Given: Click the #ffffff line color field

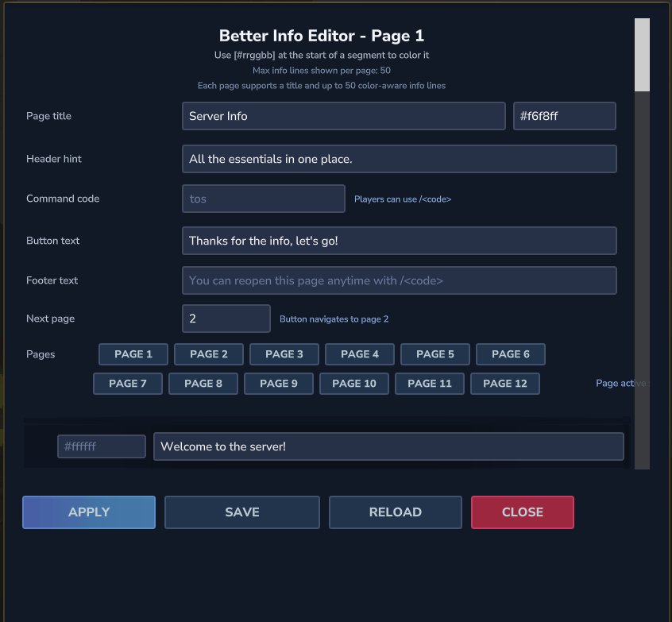Looking at the screenshot, I should click(x=102, y=446).
